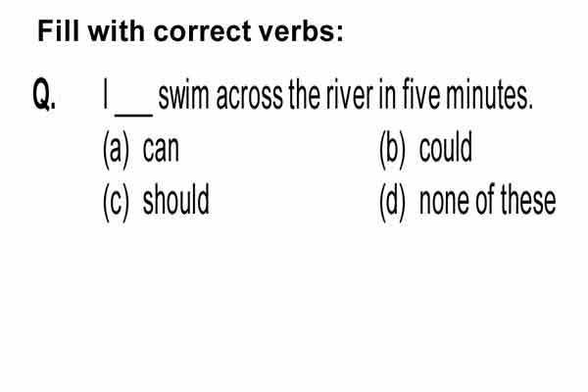Select answer option (a) can
The image size is (588, 392).
pos(141,149)
